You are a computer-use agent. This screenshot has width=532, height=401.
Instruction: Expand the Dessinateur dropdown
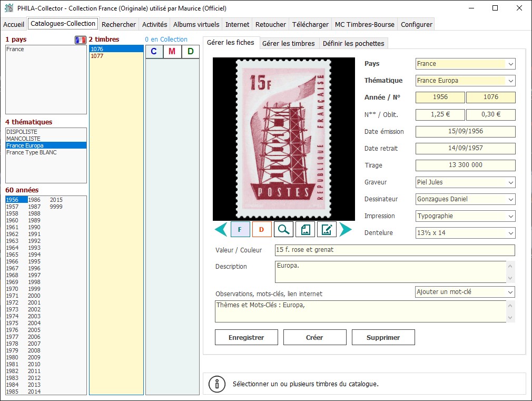tap(510, 199)
